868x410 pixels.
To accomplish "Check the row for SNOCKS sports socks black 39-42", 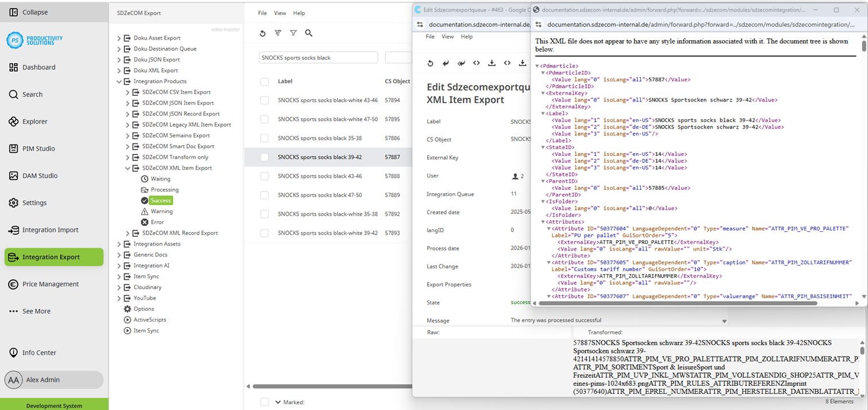I will tap(264, 157).
